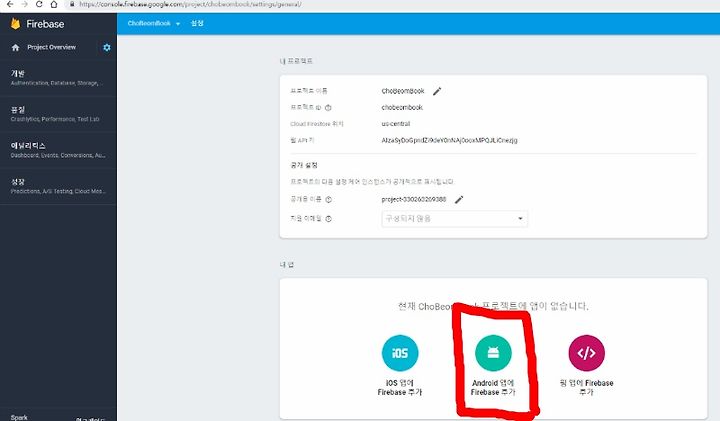Open project settings gear icon
This screenshot has height=421, width=720.
pos(107,47)
